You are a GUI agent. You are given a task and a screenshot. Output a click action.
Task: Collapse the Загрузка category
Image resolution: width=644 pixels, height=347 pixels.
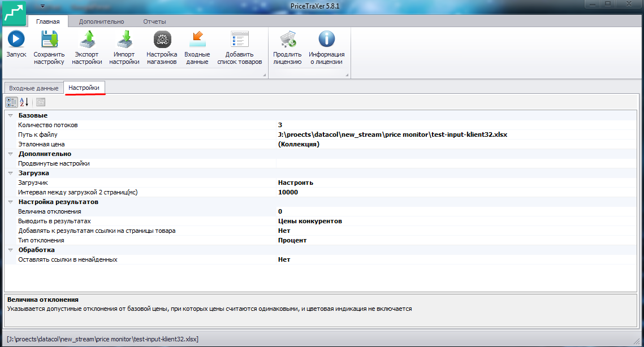[11, 173]
